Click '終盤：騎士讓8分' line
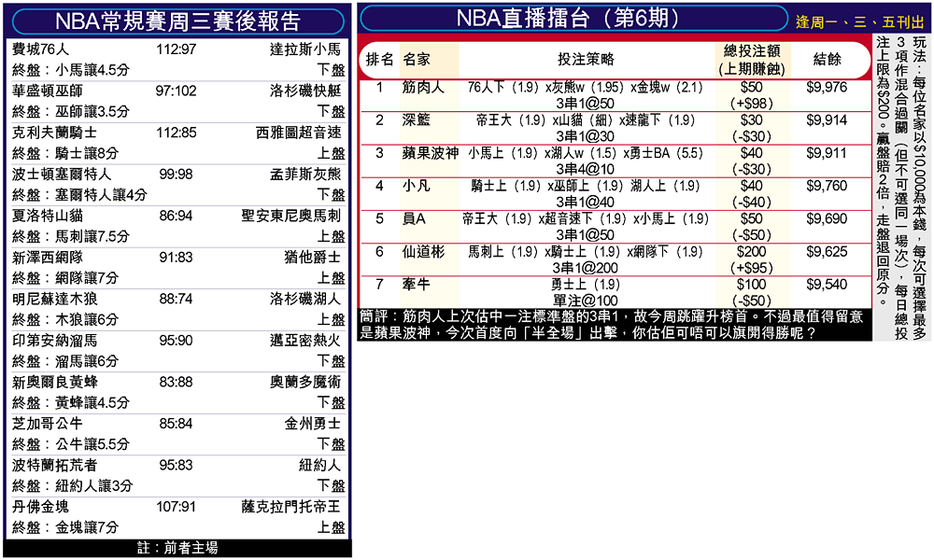 [65, 153]
